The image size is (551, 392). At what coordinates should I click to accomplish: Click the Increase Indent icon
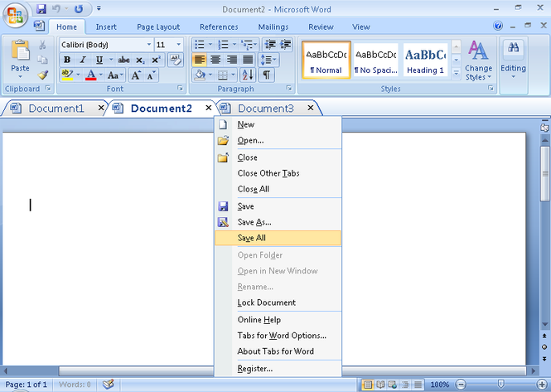tap(285, 45)
